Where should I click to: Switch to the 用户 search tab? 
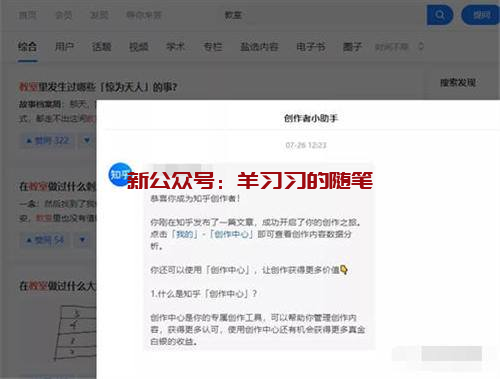(64, 47)
